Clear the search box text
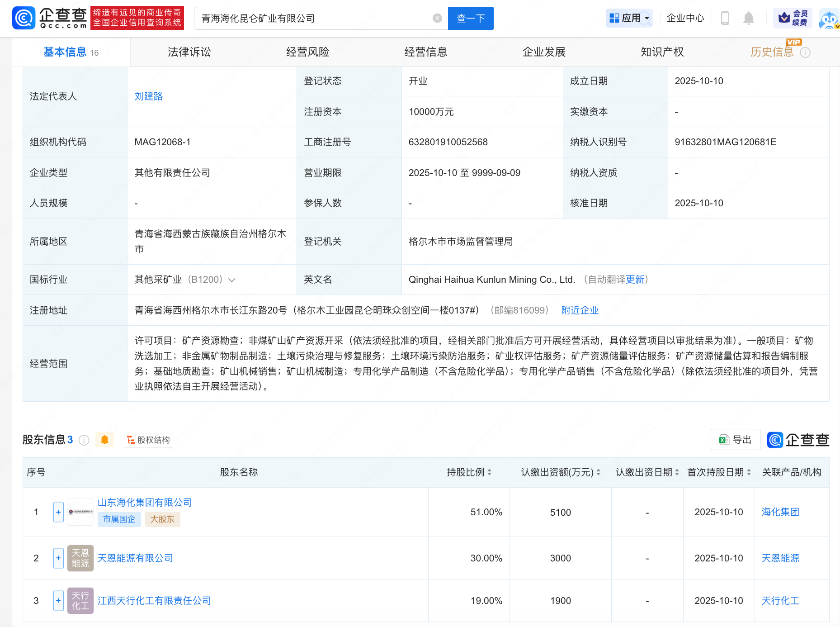This screenshot has height=627, width=840. pyautogui.click(x=437, y=18)
